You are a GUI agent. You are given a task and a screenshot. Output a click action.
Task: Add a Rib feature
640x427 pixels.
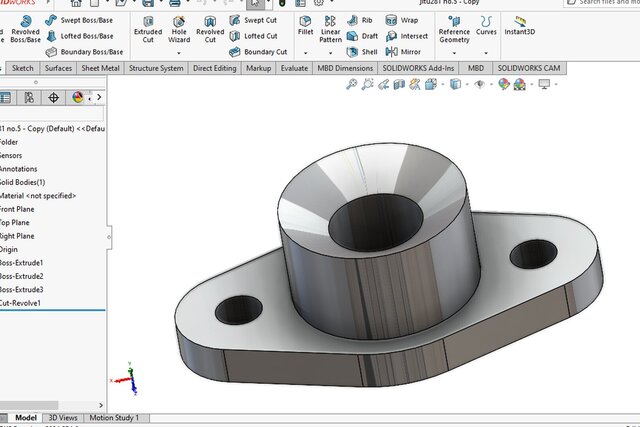tap(360, 20)
